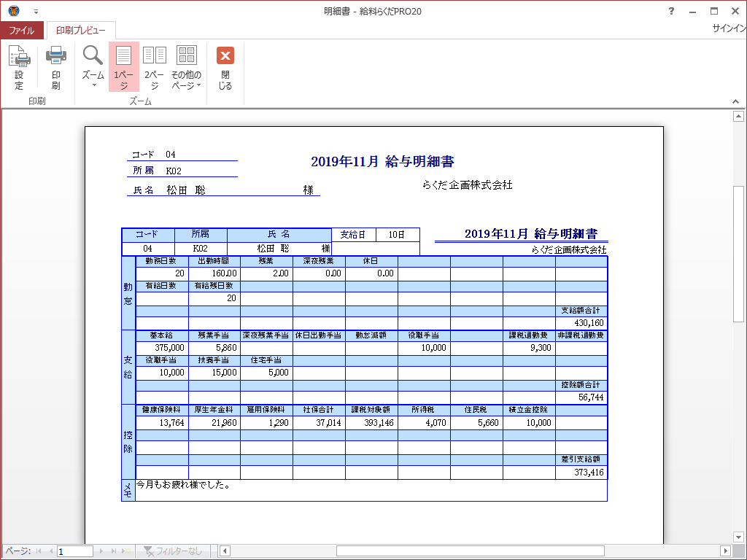747x560 pixels.
Task: Open the 設定 print settings icon
Action: [x=19, y=67]
